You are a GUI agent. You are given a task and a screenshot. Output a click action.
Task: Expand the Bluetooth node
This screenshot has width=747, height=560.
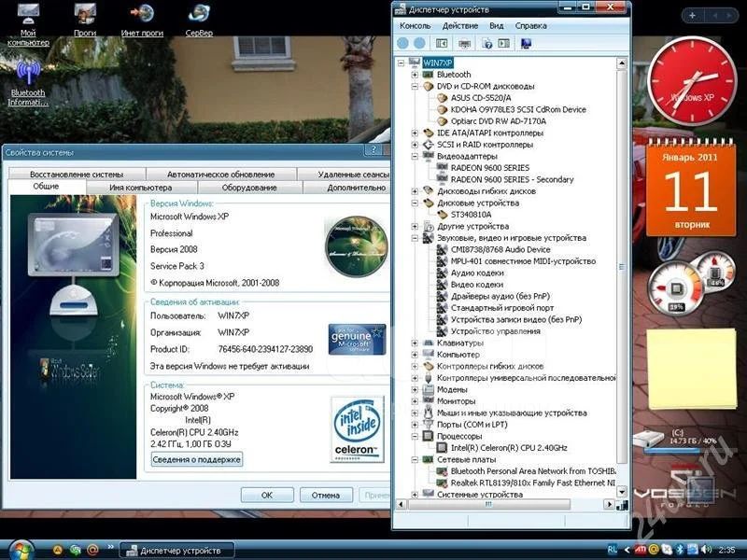click(x=415, y=75)
